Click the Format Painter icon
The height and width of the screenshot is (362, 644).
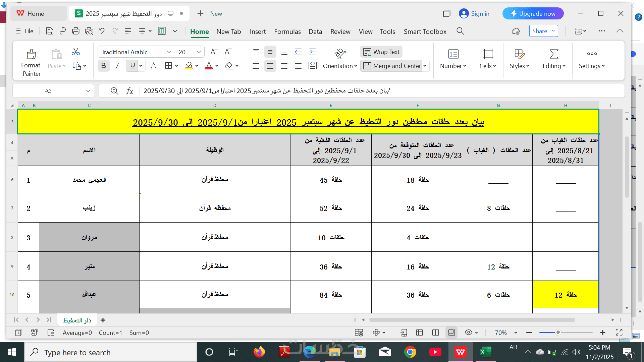click(31, 54)
